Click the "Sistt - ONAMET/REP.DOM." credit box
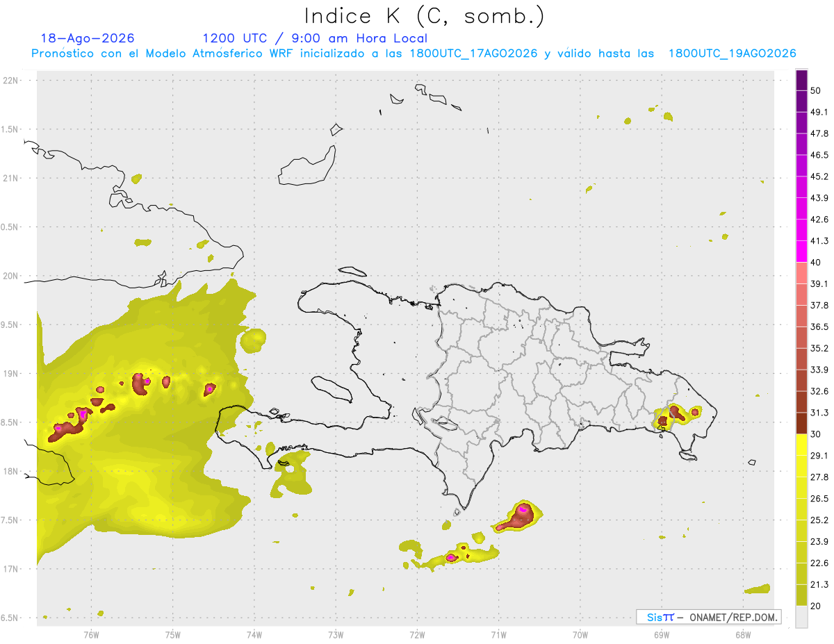The height and width of the screenshot is (644, 834). coord(709,617)
